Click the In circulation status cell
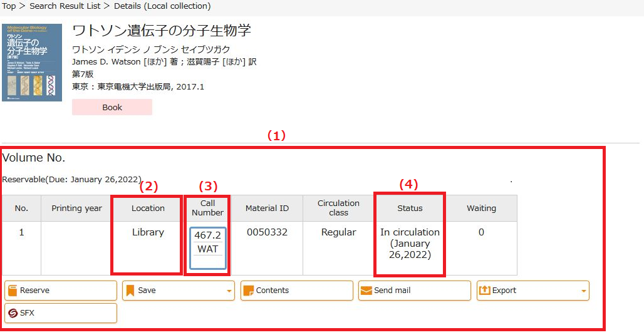The image size is (644, 335). coord(410,247)
